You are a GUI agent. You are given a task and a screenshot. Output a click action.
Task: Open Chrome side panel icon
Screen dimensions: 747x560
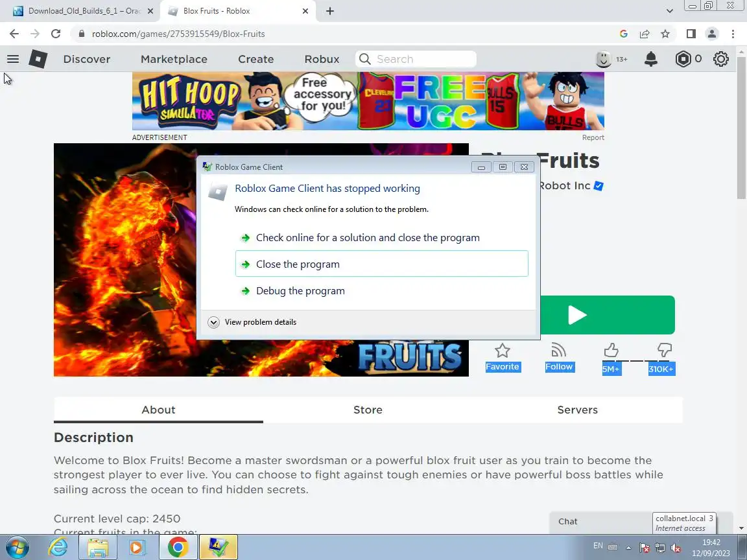click(691, 34)
